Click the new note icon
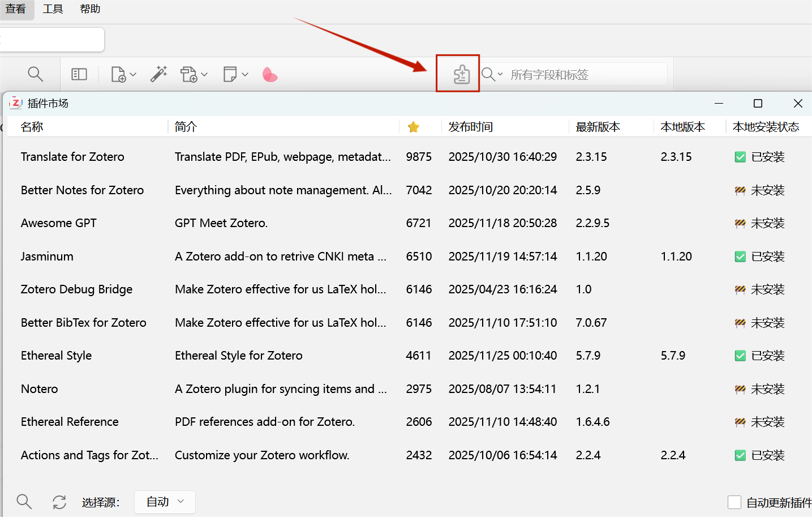 pyautogui.click(x=230, y=74)
